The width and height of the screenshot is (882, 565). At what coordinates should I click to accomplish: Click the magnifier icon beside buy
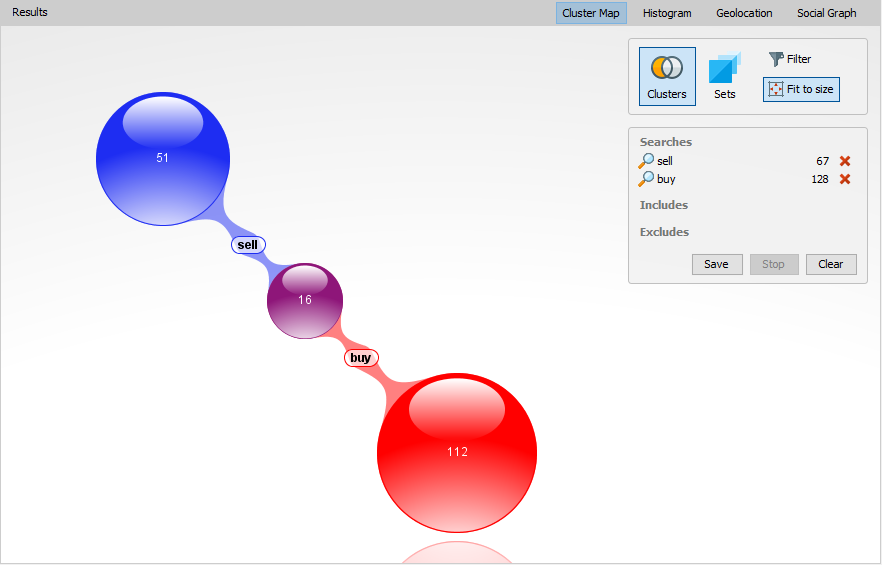647,179
